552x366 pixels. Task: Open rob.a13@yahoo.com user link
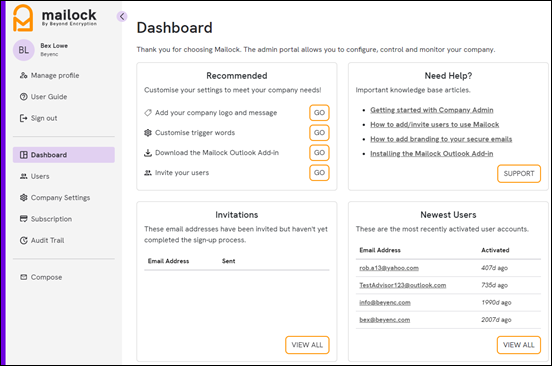(x=389, y=268)
